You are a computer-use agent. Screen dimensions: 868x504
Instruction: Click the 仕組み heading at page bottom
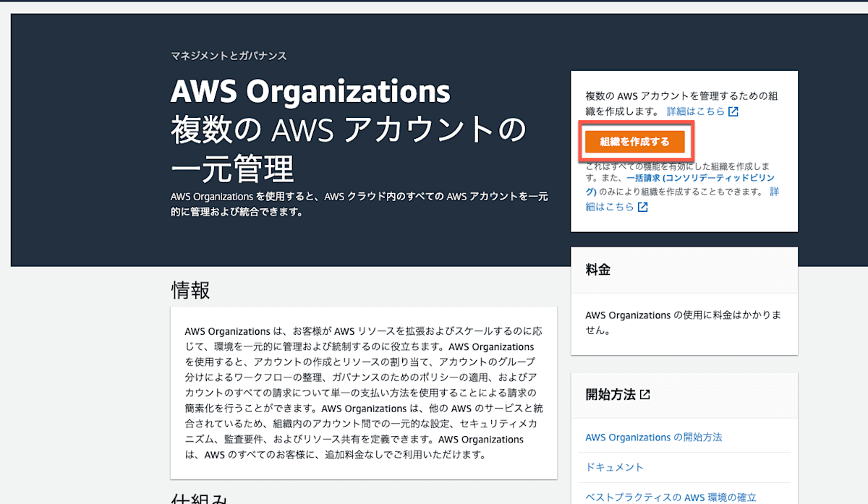[195, 497]
